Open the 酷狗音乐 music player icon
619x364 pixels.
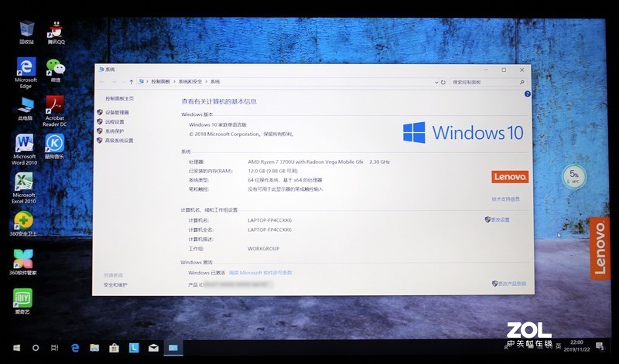pyautogui.click(x=54, y=146)
